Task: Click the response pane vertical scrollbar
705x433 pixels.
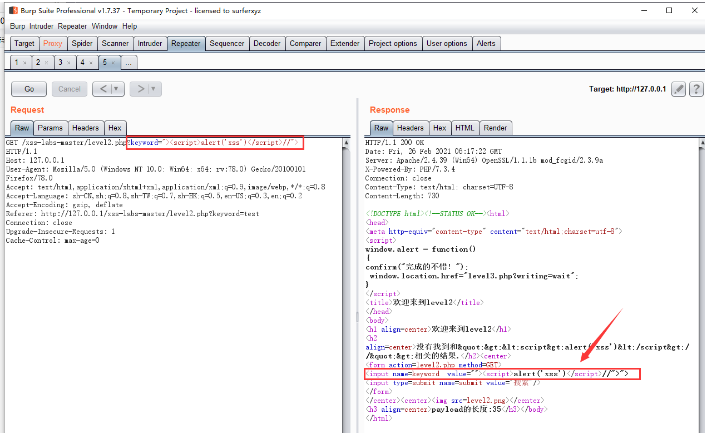Action: 702,285
